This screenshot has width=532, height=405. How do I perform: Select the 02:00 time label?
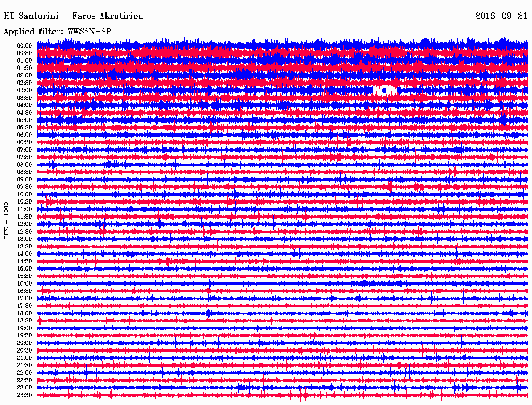[x=24, y=75]
